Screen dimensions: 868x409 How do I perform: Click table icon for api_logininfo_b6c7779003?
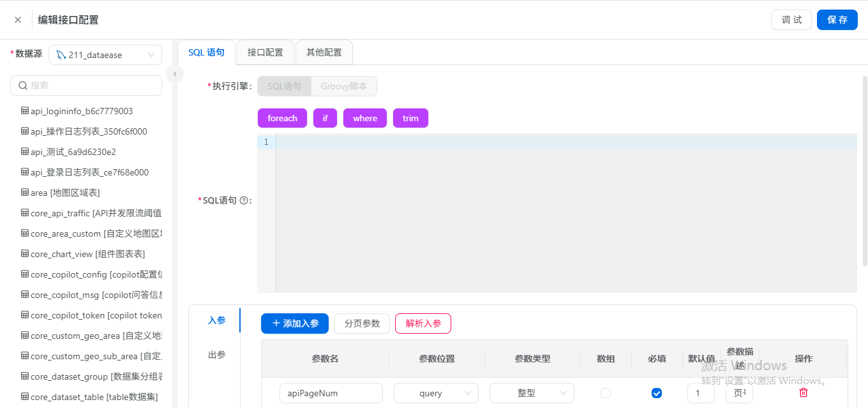click(25, 111)
